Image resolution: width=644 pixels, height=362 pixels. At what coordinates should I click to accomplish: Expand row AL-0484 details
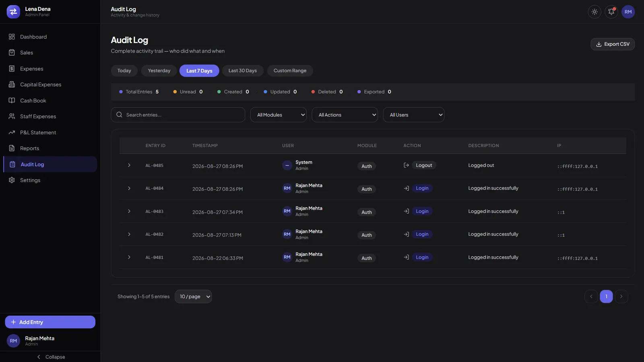point(129,188)
